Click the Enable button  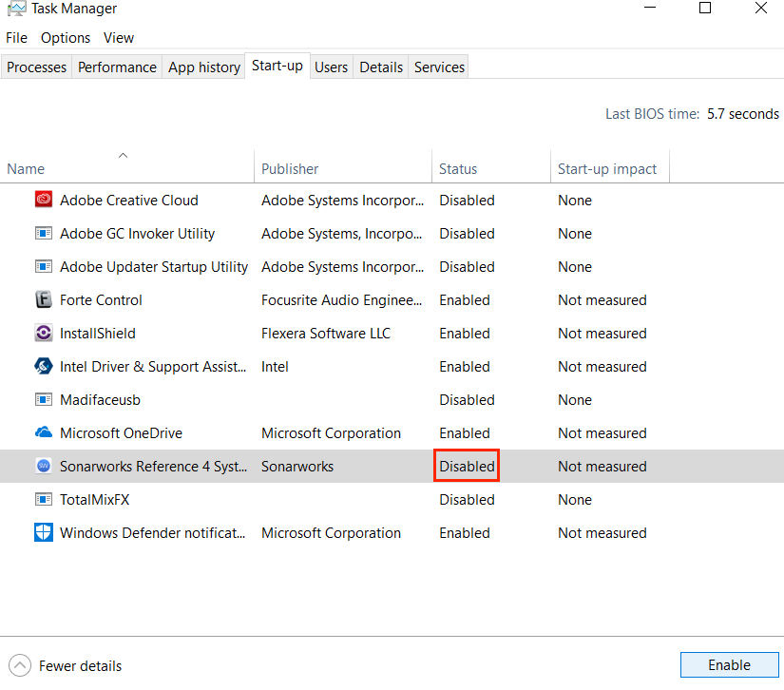click(x=730, y=665)
